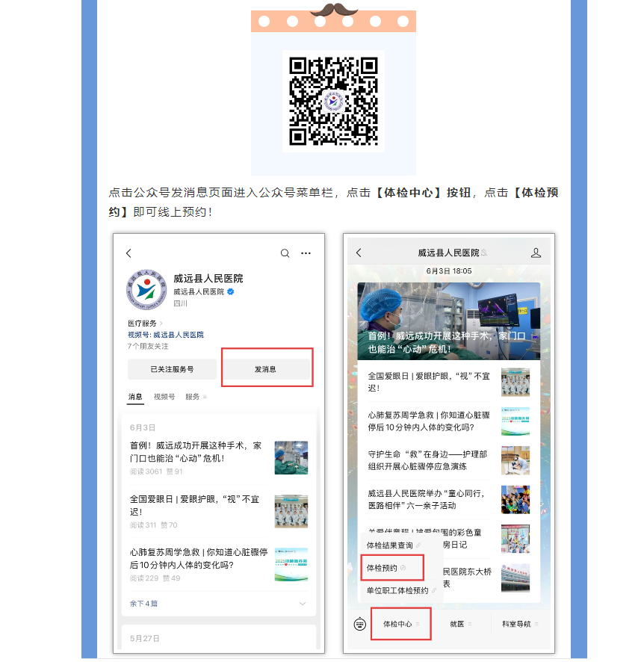This screenshot has height=662, width=644.
Task: Tap the person profile icon in chat header
Action: pyautogui.click(x=536, y=253)
